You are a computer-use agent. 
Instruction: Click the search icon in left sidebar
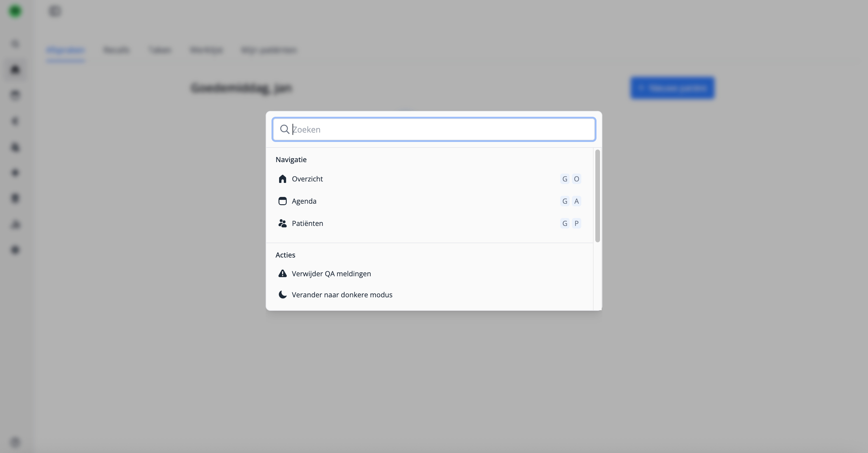click(x=15, y=44)
